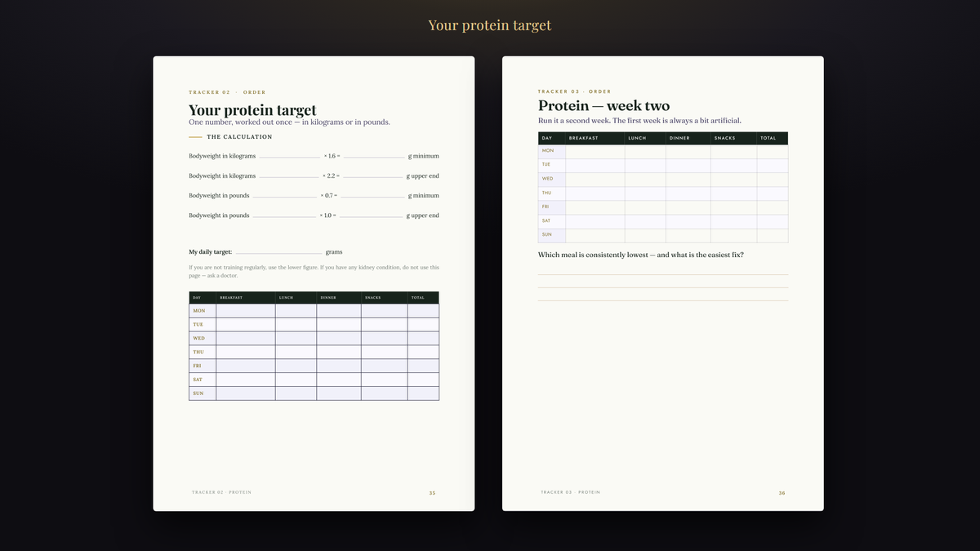Select the FRI row label on page 35
The width and height of the screenshot is (980, 551).
(x=197, y=366)
